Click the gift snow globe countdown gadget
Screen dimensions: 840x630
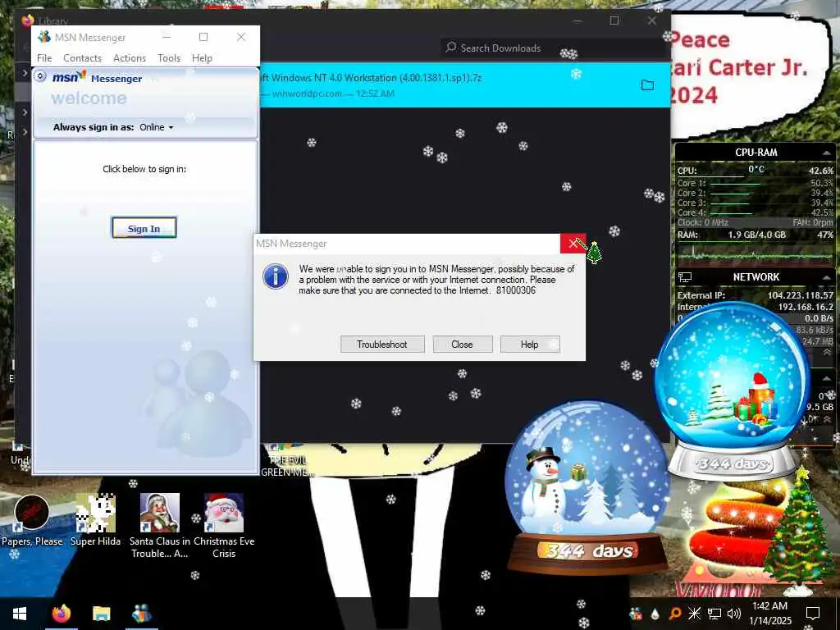click(733, 391)
